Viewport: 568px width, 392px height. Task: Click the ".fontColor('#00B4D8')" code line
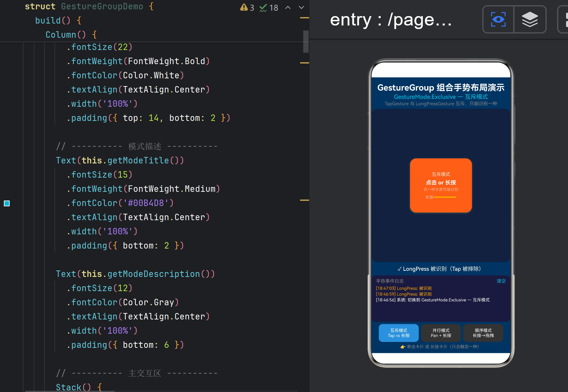point(120,203)
